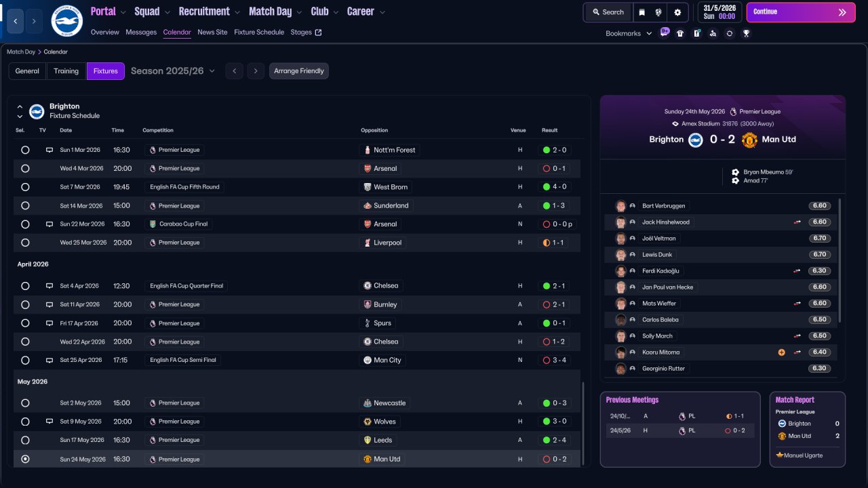Image resolution: width=868 pixels, height=488 pixels.
Task: Select the radio for Man City Semi Final
Action: pos(25,360)
